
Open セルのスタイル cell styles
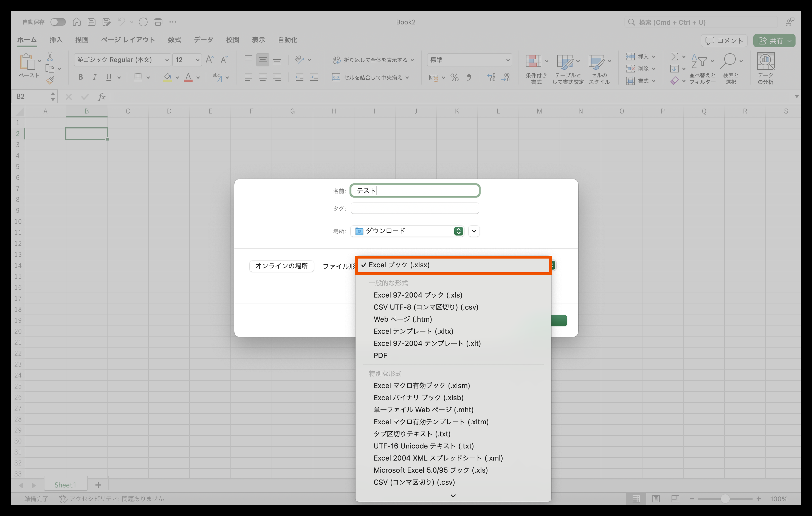tap(599, 69)
